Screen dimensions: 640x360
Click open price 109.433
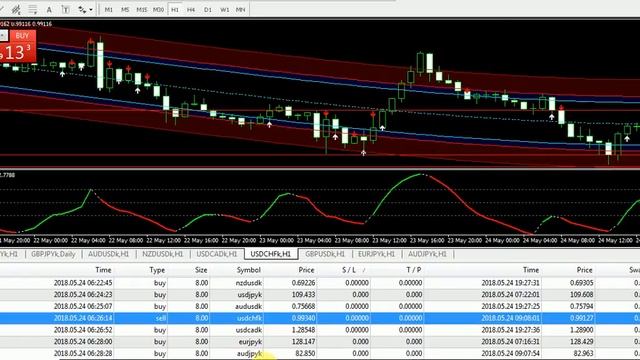click(x=303, y=294)
